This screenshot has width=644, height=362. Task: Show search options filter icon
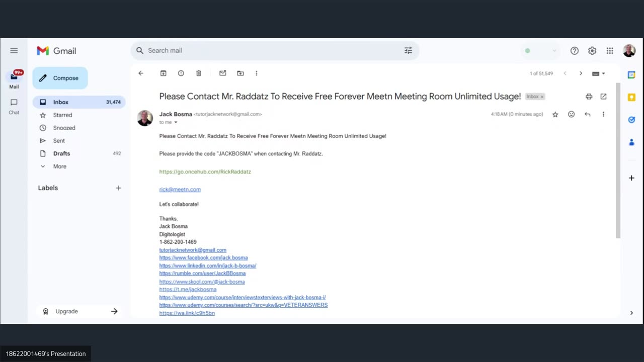408,50
